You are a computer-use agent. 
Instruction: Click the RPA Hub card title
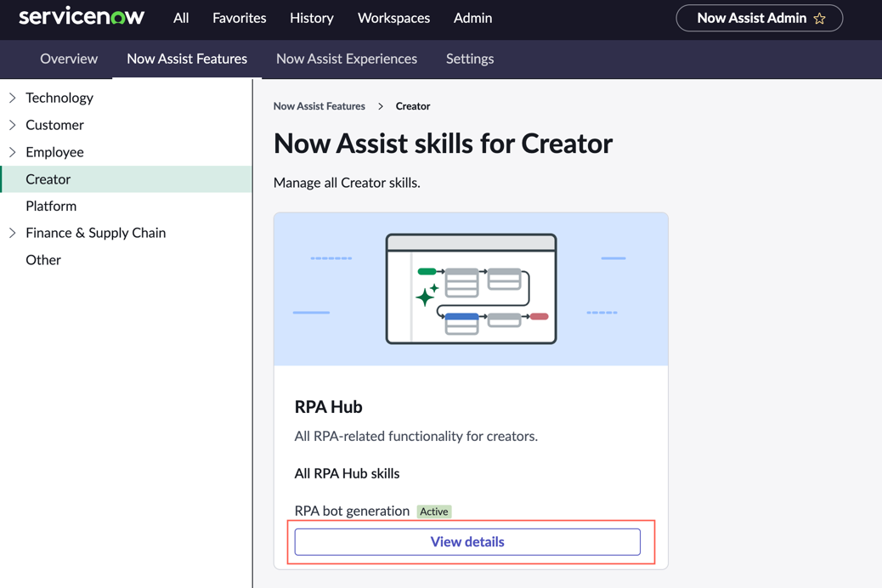329,407
